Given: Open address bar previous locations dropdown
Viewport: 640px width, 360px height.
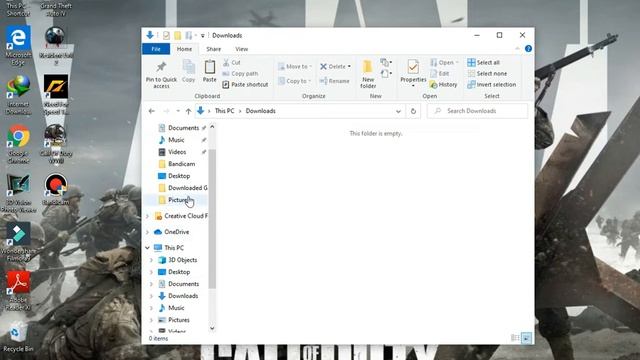Looking at the screenshot, I should click(x=398, y=111).
